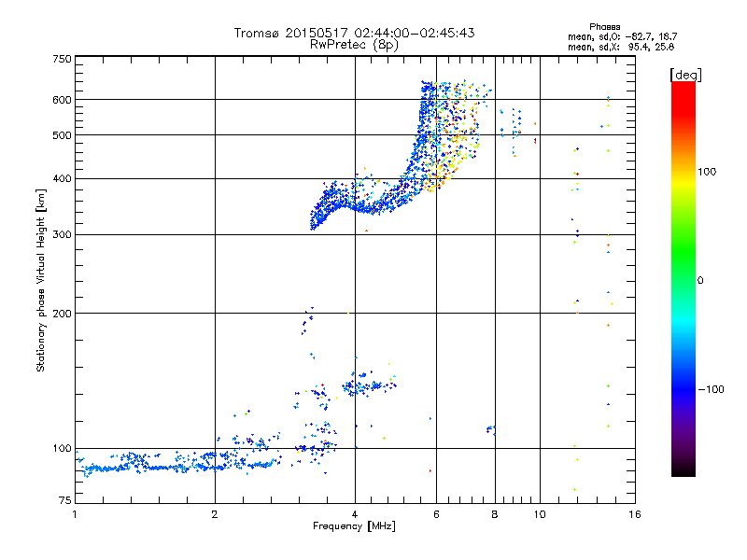Click the colorbar near the 0 mark
Screen dimensions: 747x560
click(684, 280)
